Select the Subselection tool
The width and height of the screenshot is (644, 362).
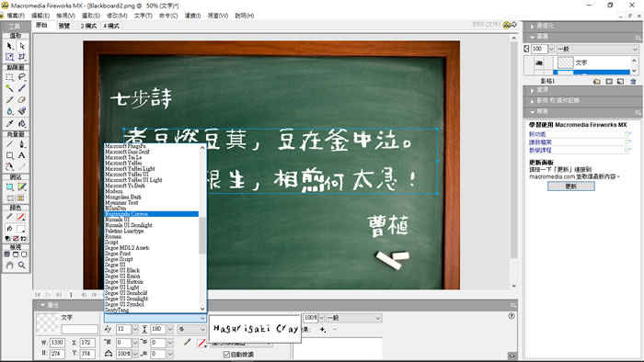click(22, 46)
